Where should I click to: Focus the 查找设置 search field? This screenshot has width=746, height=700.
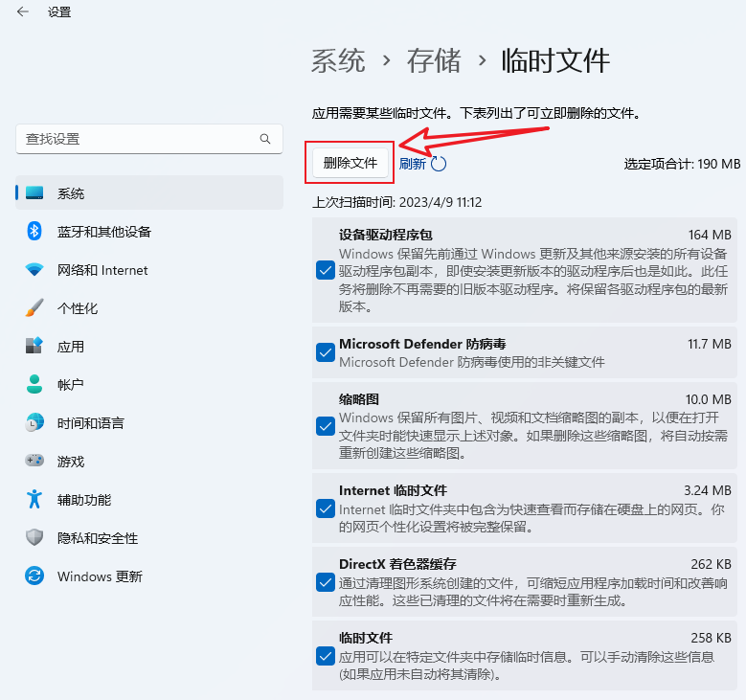point(139,139)
